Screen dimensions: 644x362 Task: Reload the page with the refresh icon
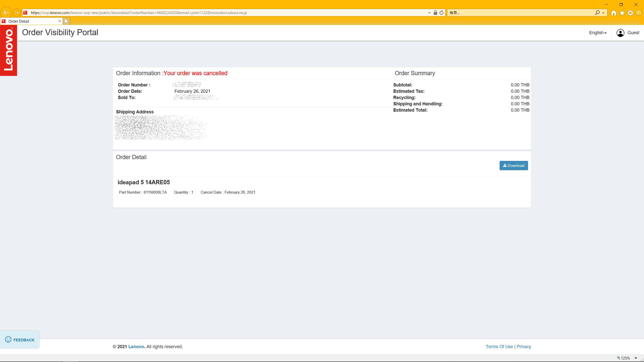pyautogui.click(x=441, y=13)
